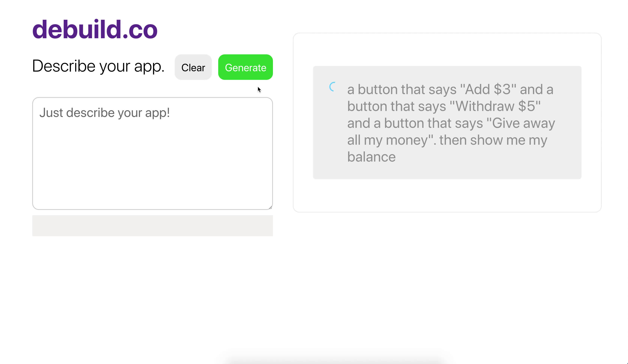Click the debuild.co logo
628x364 pixels.
coord(95,29)
